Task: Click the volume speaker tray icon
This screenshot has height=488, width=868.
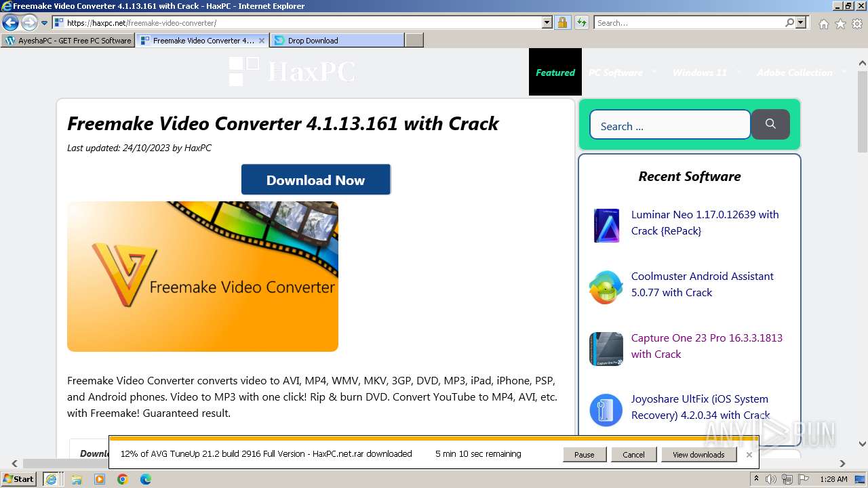Action: 771,479
